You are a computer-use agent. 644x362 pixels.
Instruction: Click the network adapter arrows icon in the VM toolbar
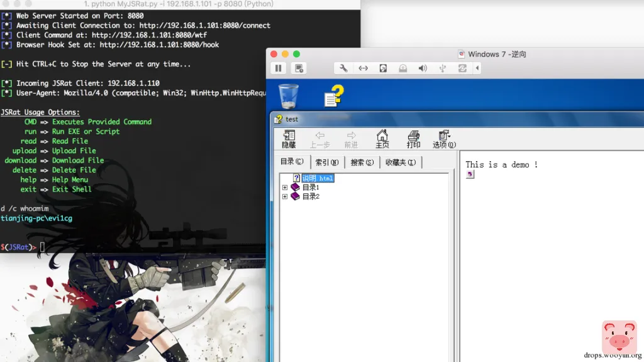[x=363, y=68]
